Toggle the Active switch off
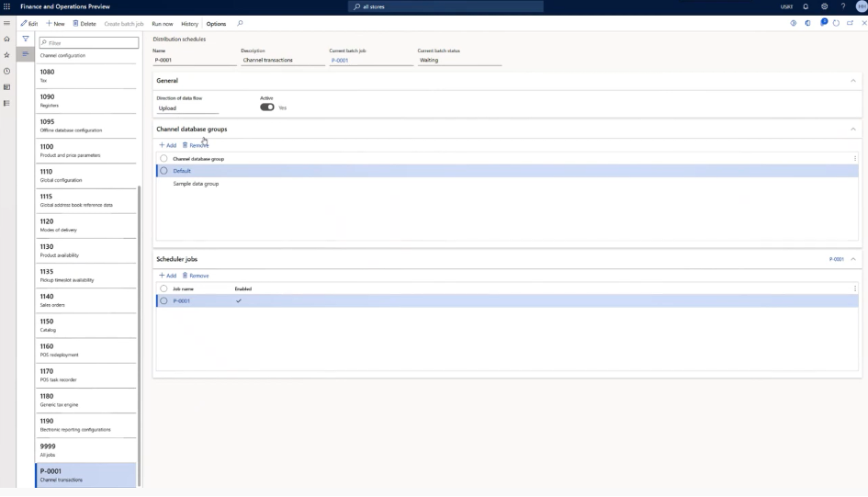 (x=267, y=107)
